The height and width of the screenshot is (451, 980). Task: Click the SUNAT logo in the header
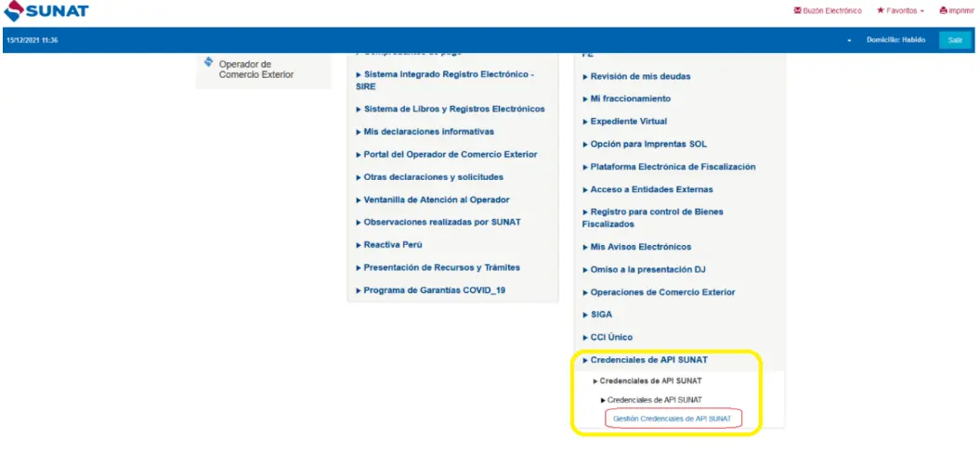(x=46, y=11)
